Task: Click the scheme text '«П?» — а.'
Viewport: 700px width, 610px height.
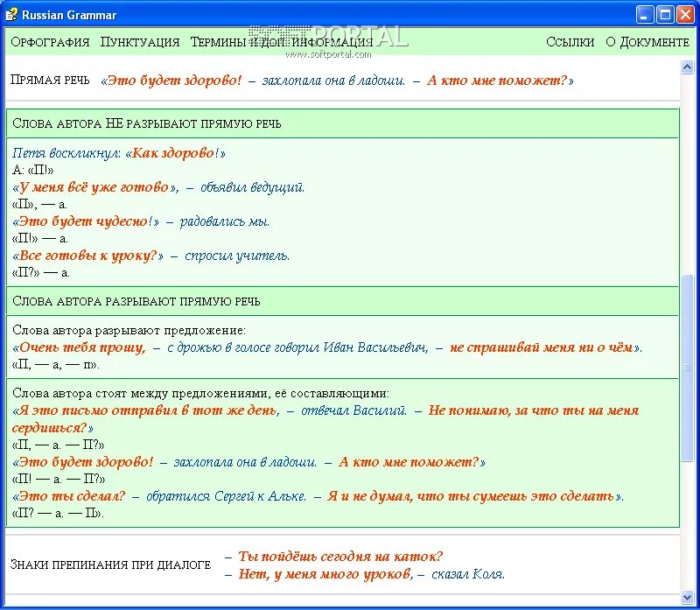Action: click(40, 272)
